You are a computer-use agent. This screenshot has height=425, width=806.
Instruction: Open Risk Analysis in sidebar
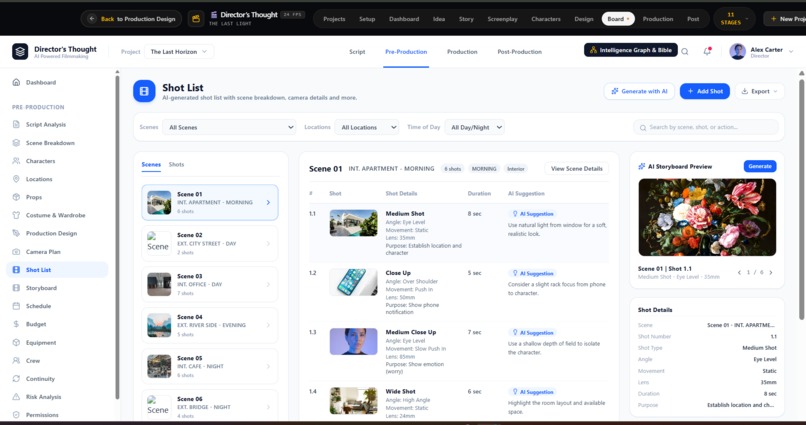[58, 397]
